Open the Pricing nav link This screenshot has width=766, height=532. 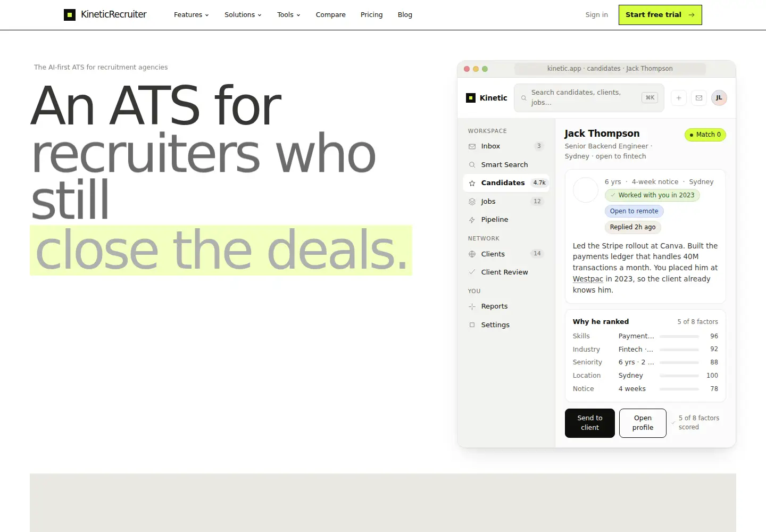click(x=372, y=15)
